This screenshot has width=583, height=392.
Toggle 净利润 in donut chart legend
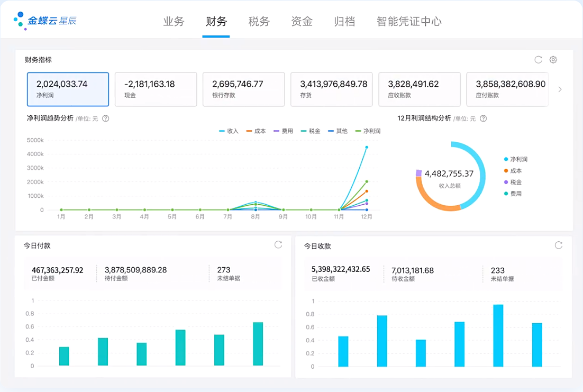pos(516,159)
